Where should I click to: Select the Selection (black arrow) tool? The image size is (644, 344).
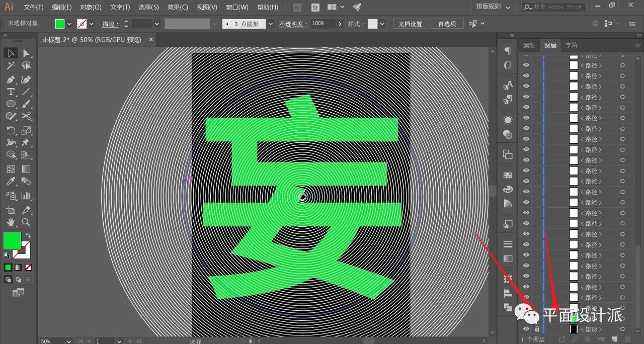11,53
